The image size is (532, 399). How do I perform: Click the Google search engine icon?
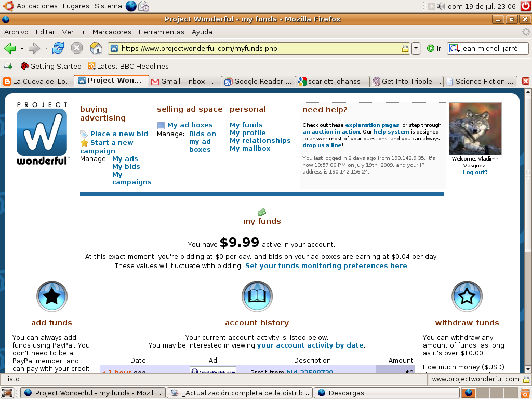click(454, 48)
